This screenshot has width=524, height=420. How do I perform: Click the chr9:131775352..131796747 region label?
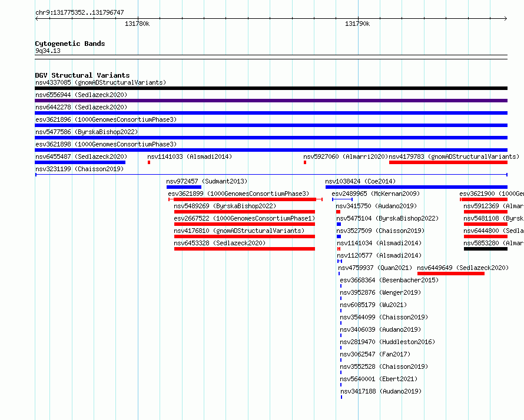pyautogui.click(x=79, y=12)
